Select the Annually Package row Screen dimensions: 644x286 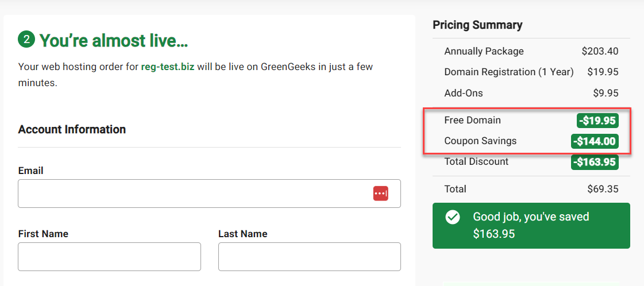(x=531, y=51)
